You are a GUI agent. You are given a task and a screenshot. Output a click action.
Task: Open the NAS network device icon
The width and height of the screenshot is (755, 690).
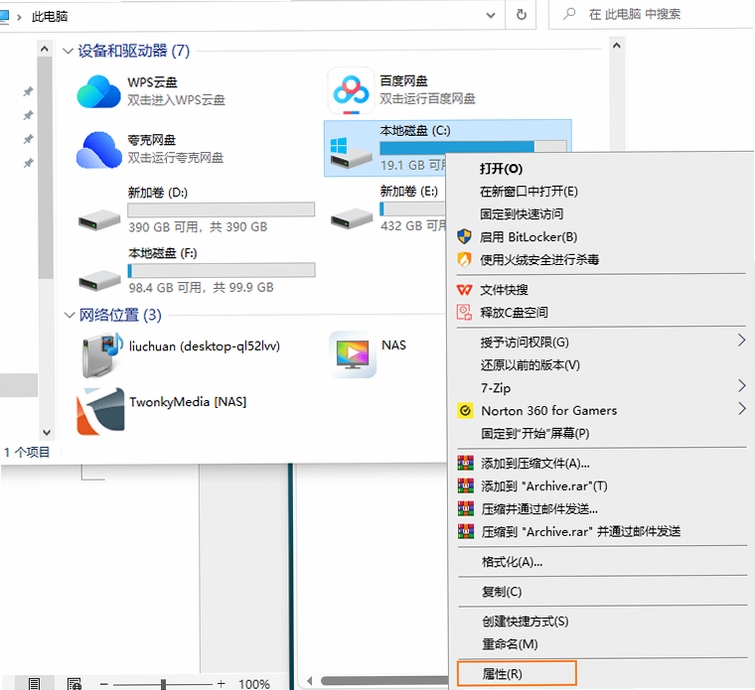pos(352,355)
